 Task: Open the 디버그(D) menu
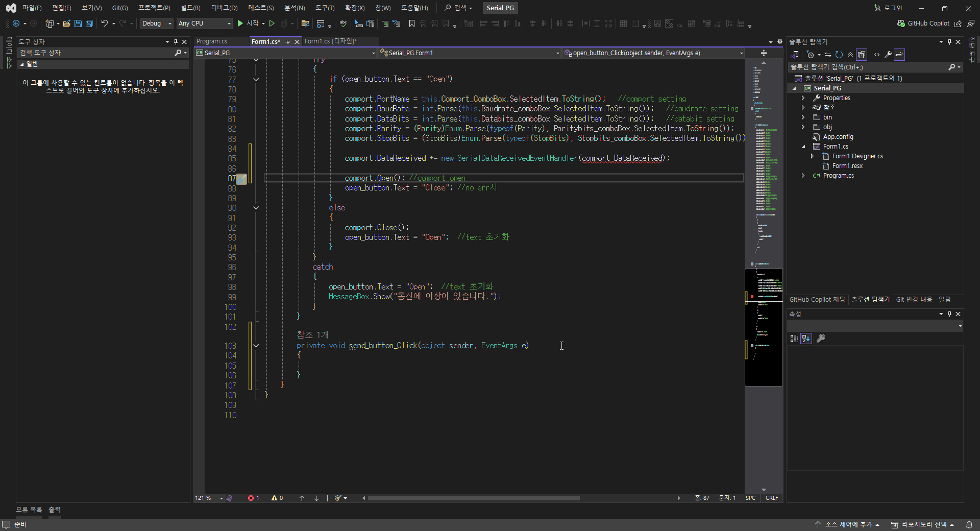225,8
